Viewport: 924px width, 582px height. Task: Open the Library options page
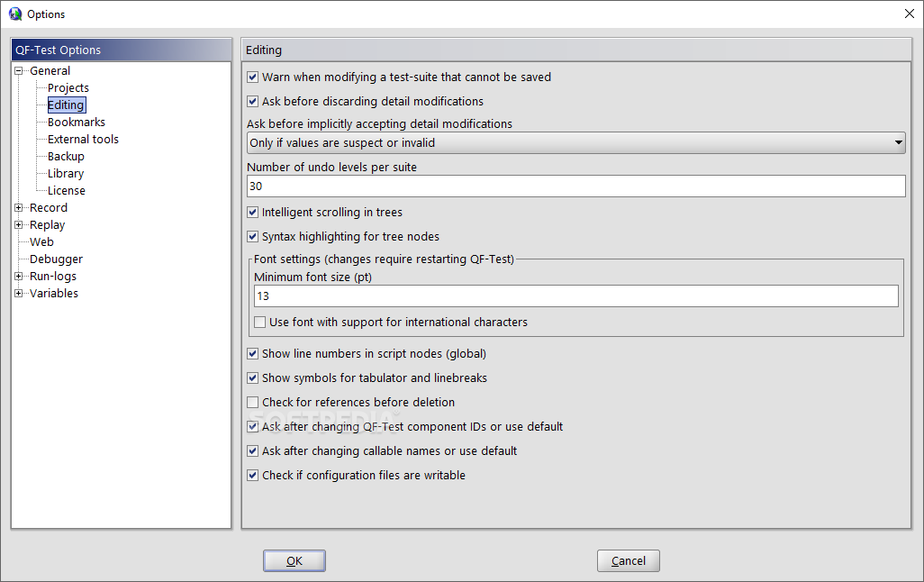[66, 173]
